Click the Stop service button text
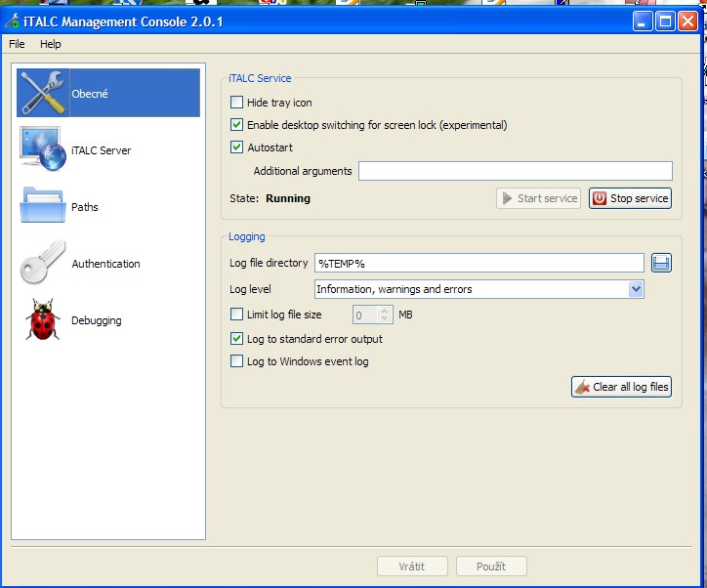Screen dimensions: 707x588 coord(640,198)
